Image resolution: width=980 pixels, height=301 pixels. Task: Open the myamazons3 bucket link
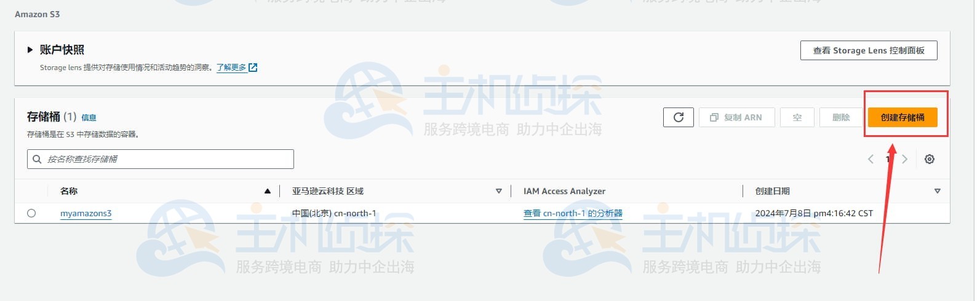pyautogui.click(x=86, y=213)
